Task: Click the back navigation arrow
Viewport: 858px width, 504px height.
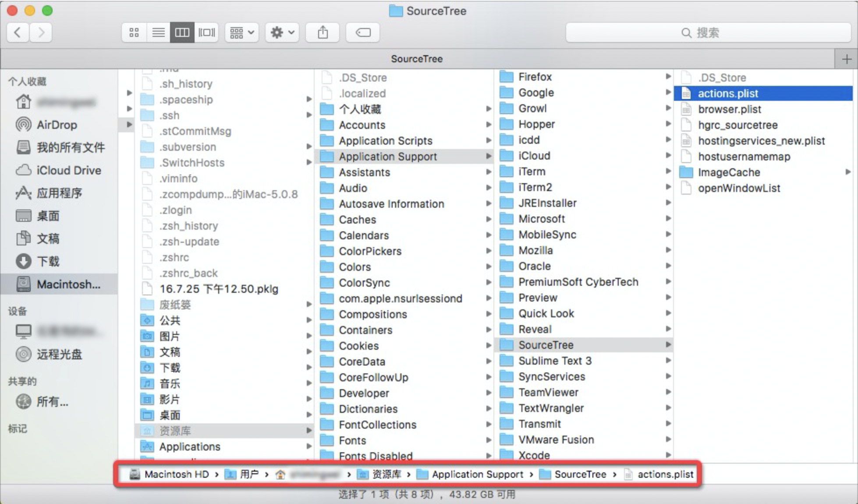Action: click(17, 32)
